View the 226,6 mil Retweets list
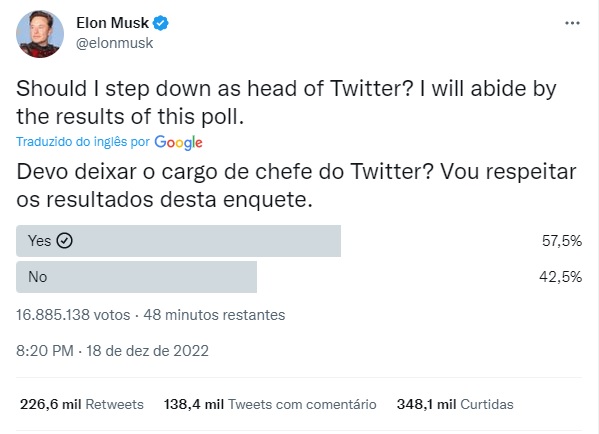The image size is (599, 434). (x=82, y=404)
